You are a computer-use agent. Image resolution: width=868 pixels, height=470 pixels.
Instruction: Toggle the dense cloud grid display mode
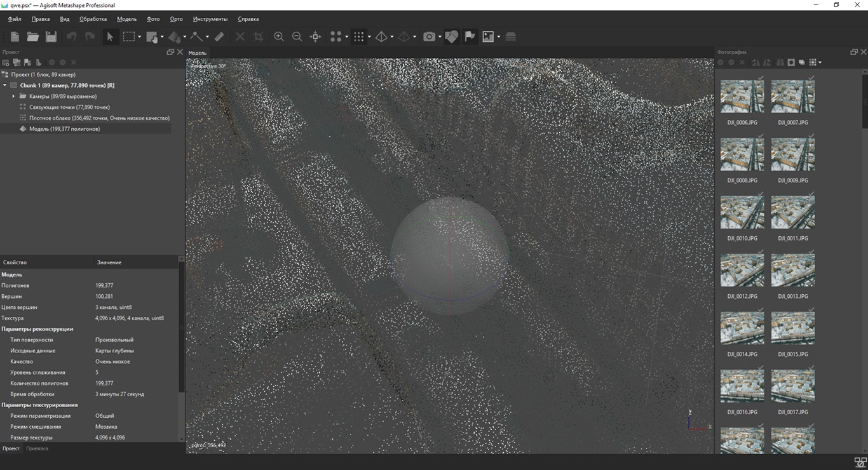[360, 36]
